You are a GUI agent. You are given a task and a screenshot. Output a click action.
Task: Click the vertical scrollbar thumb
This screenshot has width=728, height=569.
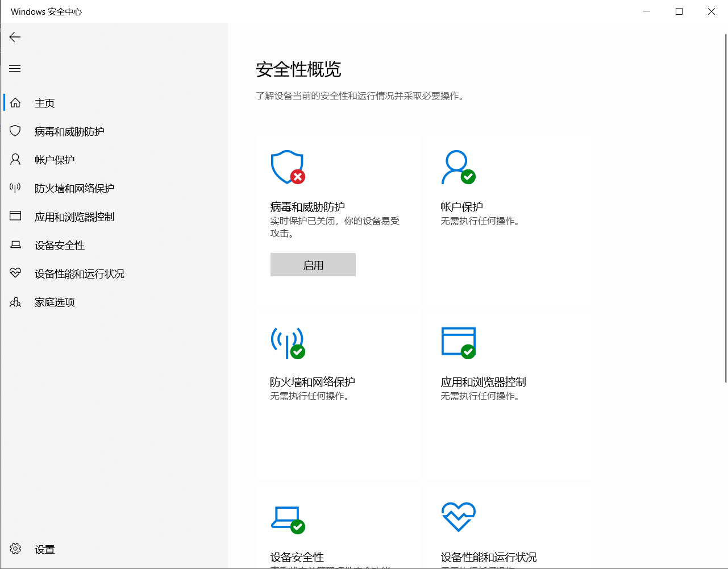tap(725, 208)
